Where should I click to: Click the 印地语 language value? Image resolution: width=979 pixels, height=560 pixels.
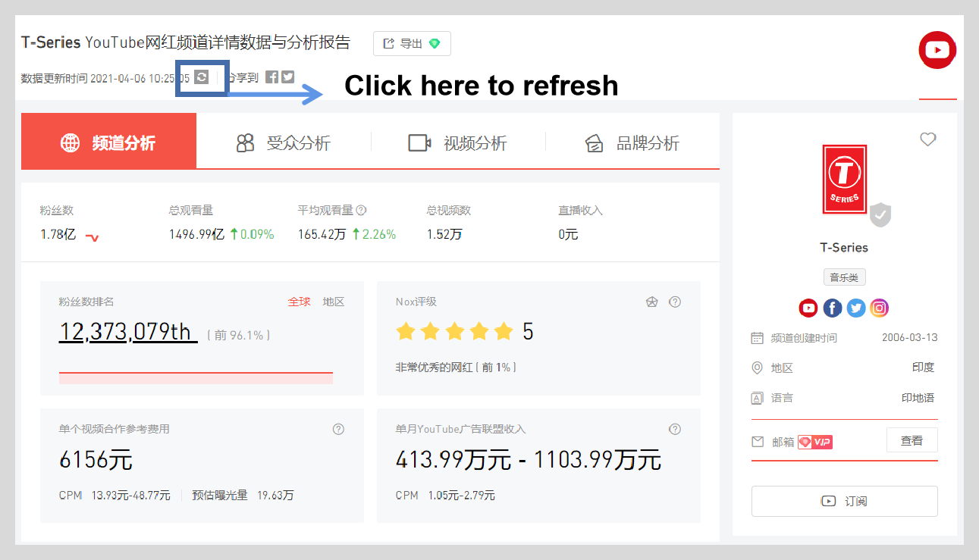click(x=918, y=398)
